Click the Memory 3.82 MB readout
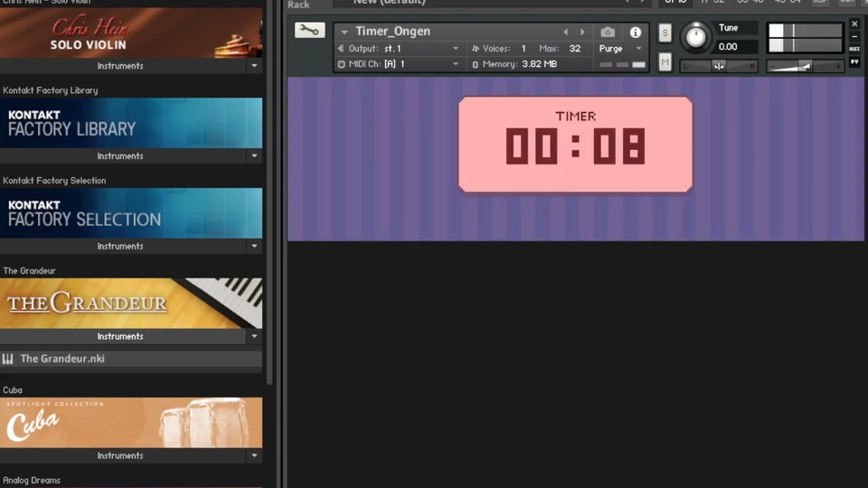This screenshot has height=488, width=868. tap(520, 64)
